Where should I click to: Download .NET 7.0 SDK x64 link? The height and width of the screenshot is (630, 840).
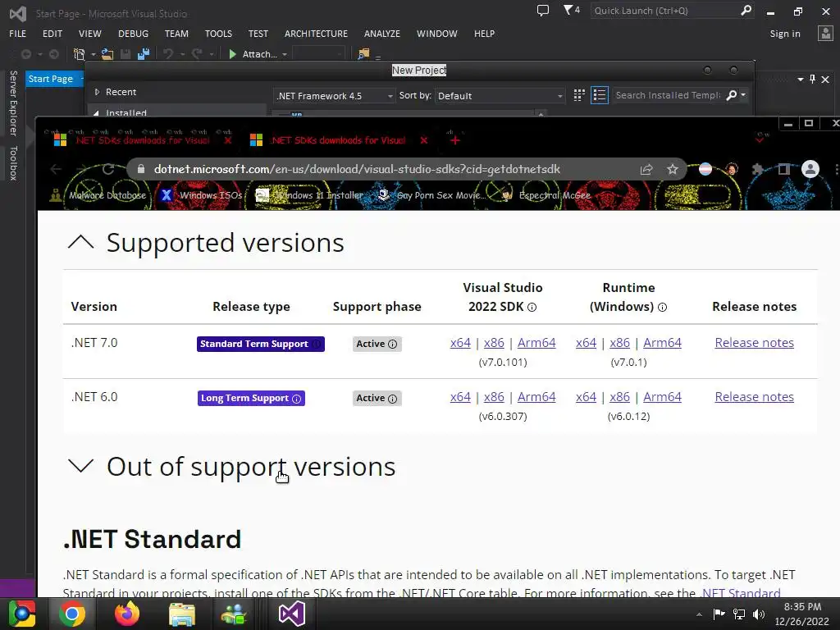pyautogui.click(x=460, y=343)
